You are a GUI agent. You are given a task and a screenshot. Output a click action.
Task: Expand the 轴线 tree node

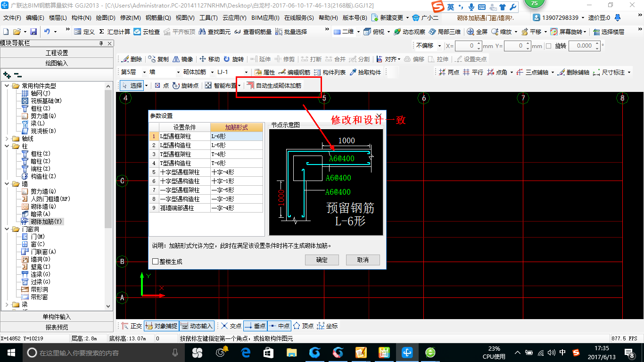pos(8,139)
